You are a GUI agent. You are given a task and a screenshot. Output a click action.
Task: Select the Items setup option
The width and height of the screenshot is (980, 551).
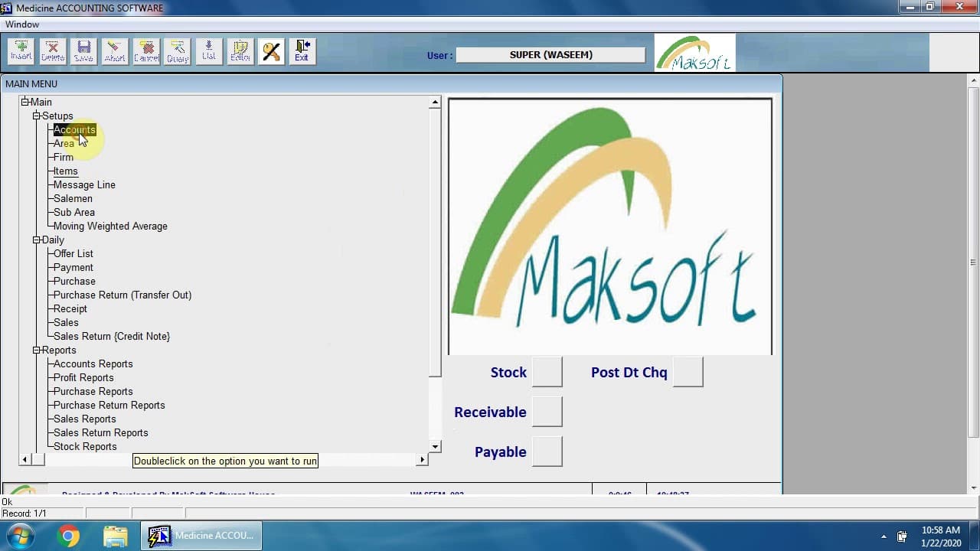pos(66,171)
